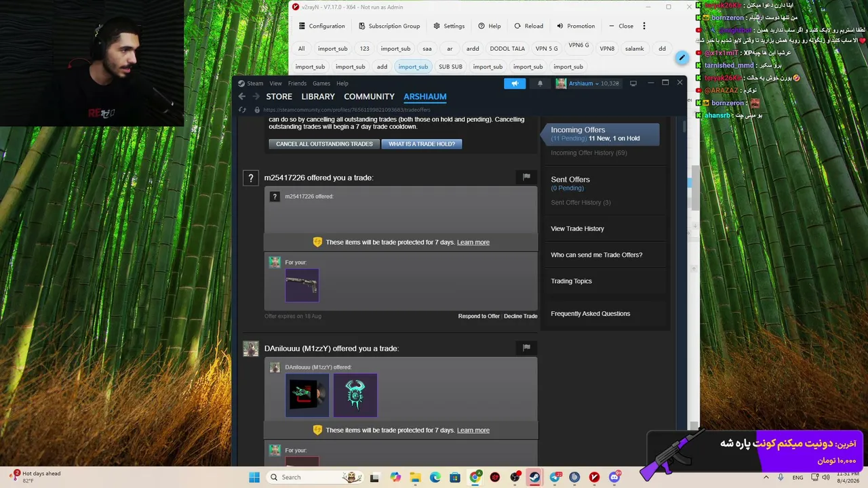Screen dimensions: 868x488
Task: Respond to m25417226's offer
Action: (479, 316)
